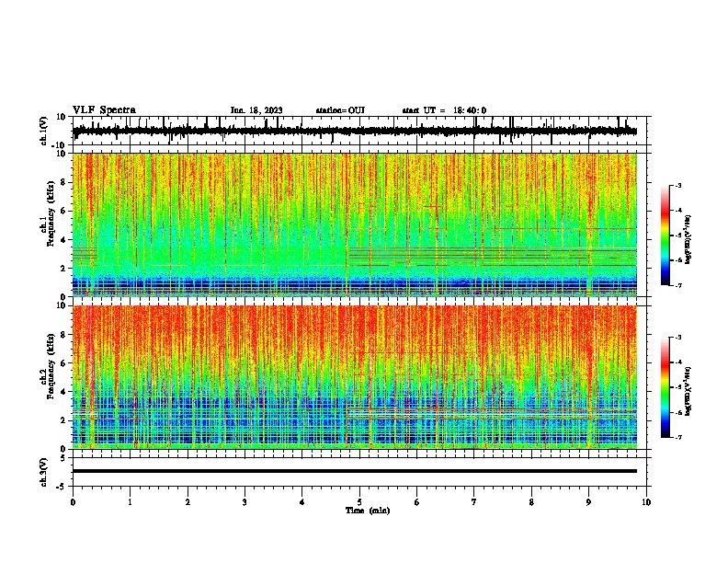Click inside the ch.1 spectrogram panel
Image resolution: width=728 pixels, height=563 pixels.
click(354, 224)
